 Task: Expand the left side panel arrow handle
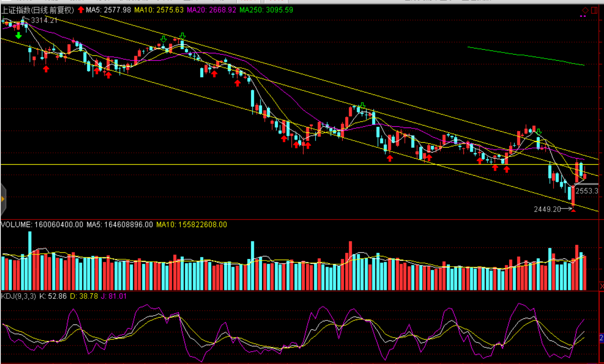pos(3,199)
